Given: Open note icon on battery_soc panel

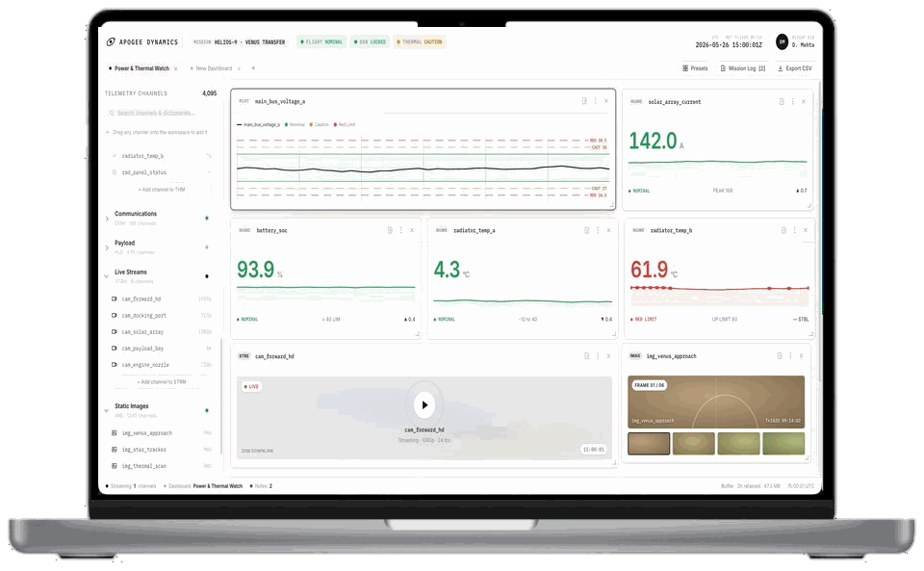Looking at the screenshot, I should click(390, 230).
